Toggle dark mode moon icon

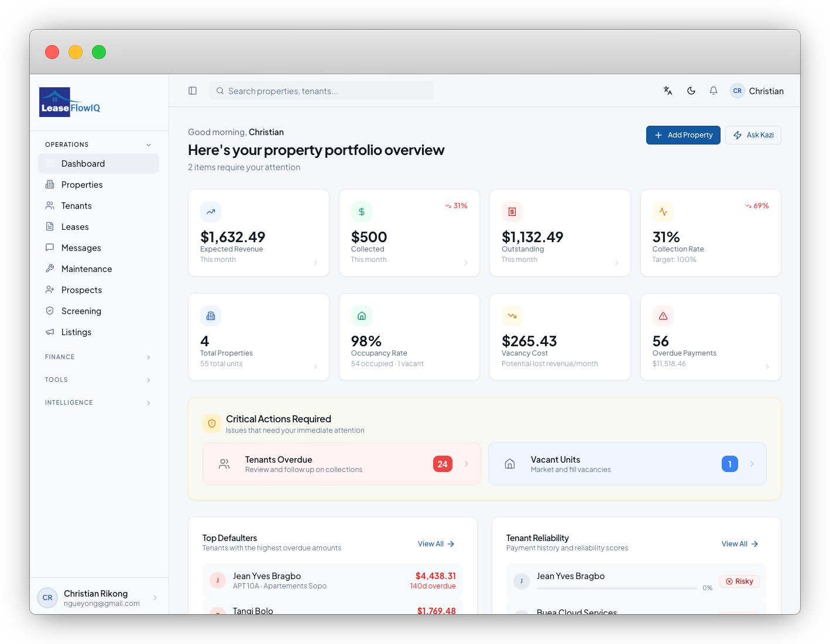point(691,91)
